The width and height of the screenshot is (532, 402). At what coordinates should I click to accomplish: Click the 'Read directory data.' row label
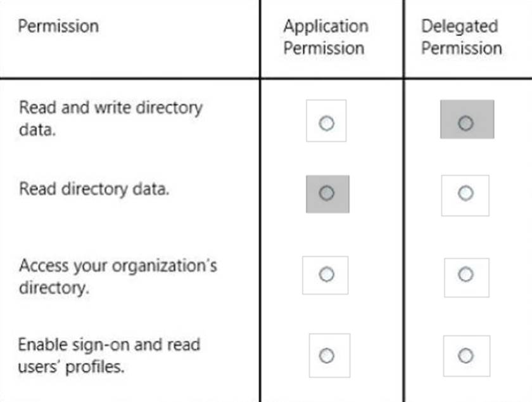pyautogui.click(x=94, y=189)
